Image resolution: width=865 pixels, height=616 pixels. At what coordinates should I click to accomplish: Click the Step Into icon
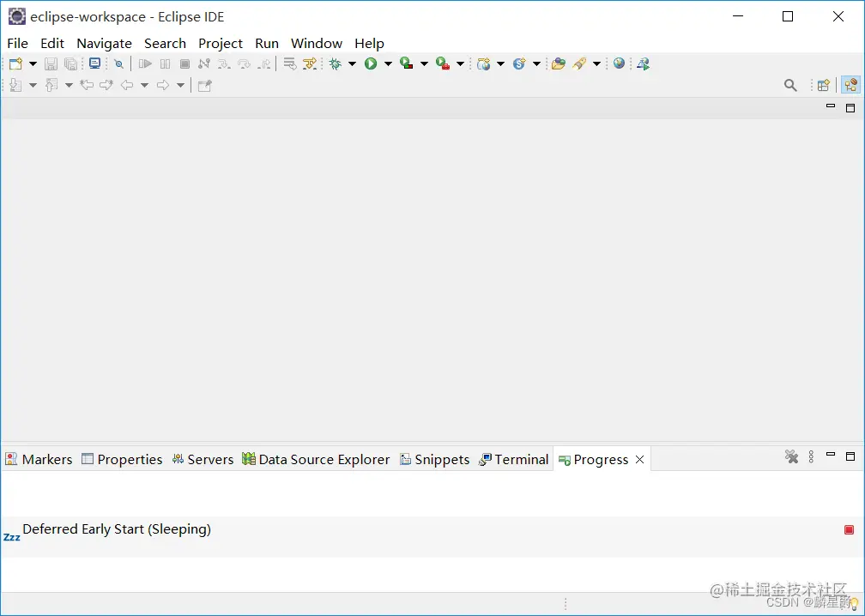224,64
